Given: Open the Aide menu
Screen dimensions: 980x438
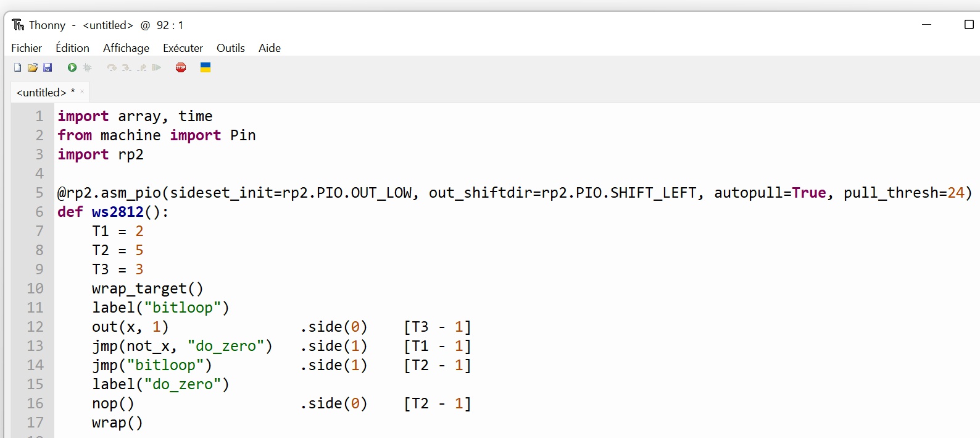Looking at the screenshot, I should tap(270, 48).
